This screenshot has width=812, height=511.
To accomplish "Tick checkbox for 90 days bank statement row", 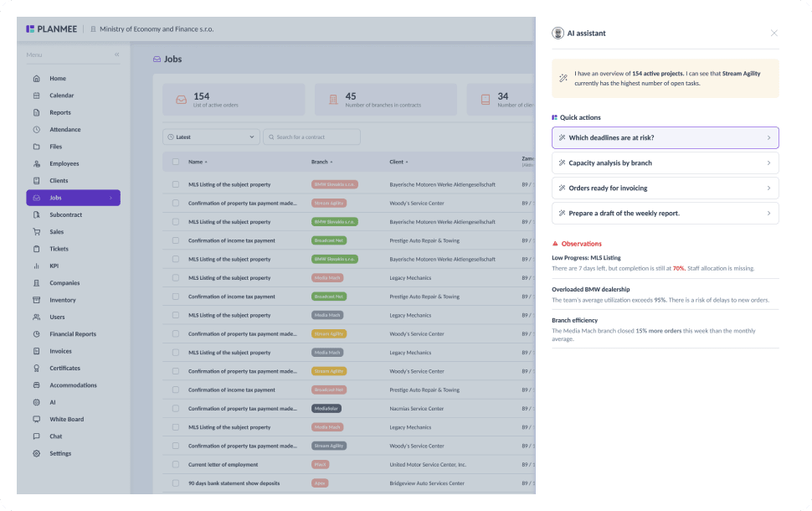I will (176, 483).
